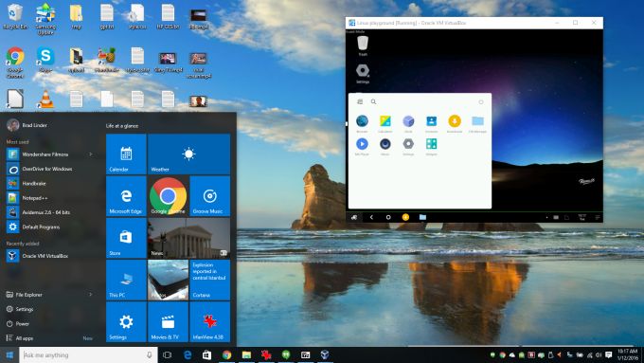The height and width of the screenshot is (363, 644).
Task: Open the This PC tile
Action: 126,280
